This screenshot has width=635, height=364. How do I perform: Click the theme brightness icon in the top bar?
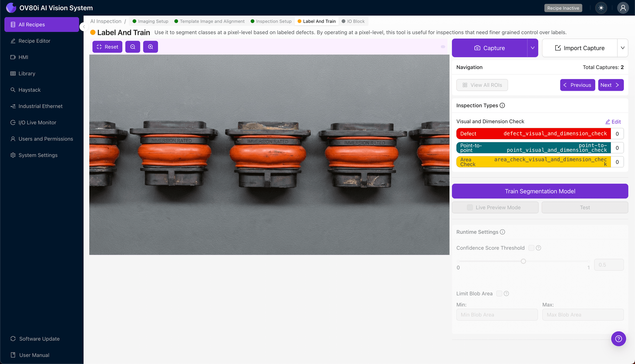tap(601, 8)
